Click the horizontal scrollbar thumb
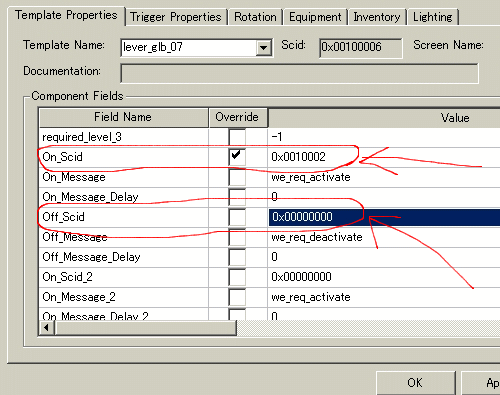This screenshot has height=395, width=500. click(146, 328)
